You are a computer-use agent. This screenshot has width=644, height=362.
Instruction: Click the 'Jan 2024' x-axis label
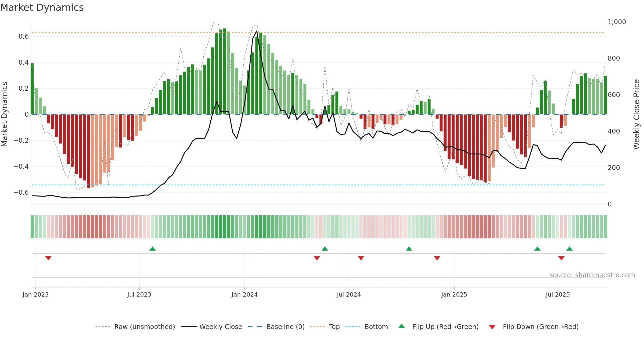pos(245,294)
